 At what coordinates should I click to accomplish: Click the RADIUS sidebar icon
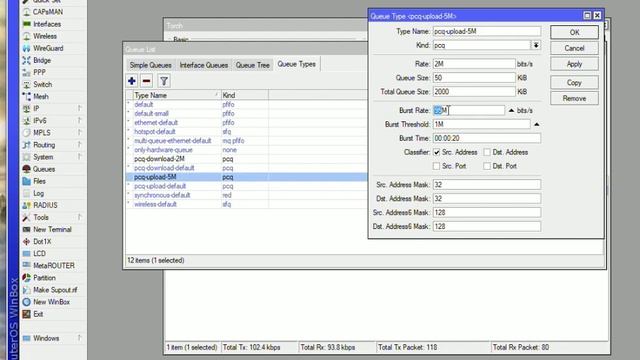(x=27, y=205)
